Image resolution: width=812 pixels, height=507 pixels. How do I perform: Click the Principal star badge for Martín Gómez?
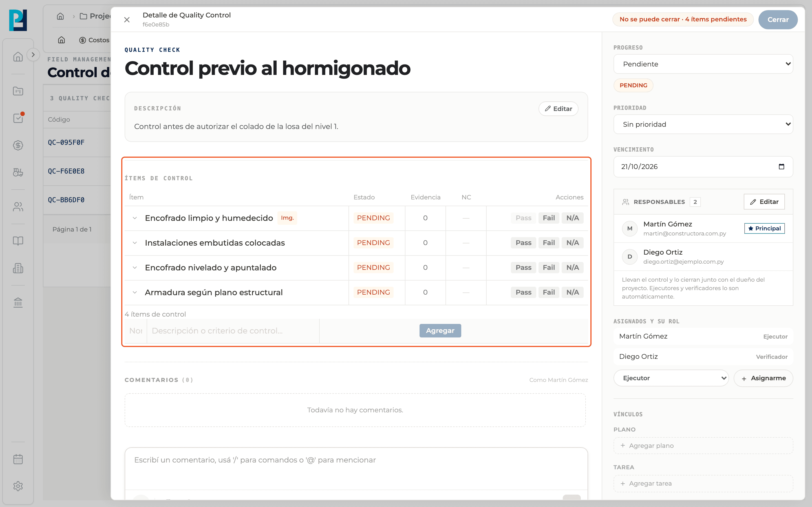(x=764, y=228)
